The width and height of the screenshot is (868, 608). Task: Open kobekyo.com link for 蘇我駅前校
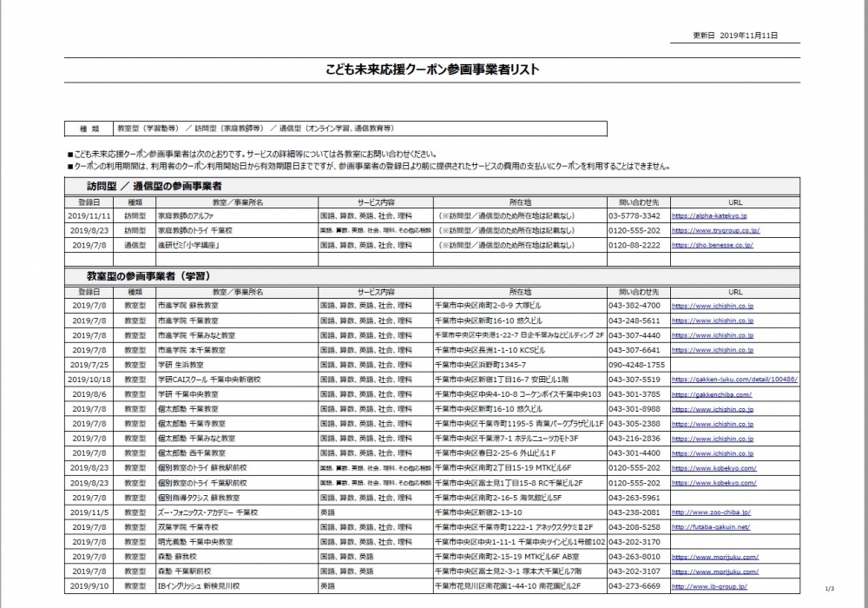pos(714,468)
